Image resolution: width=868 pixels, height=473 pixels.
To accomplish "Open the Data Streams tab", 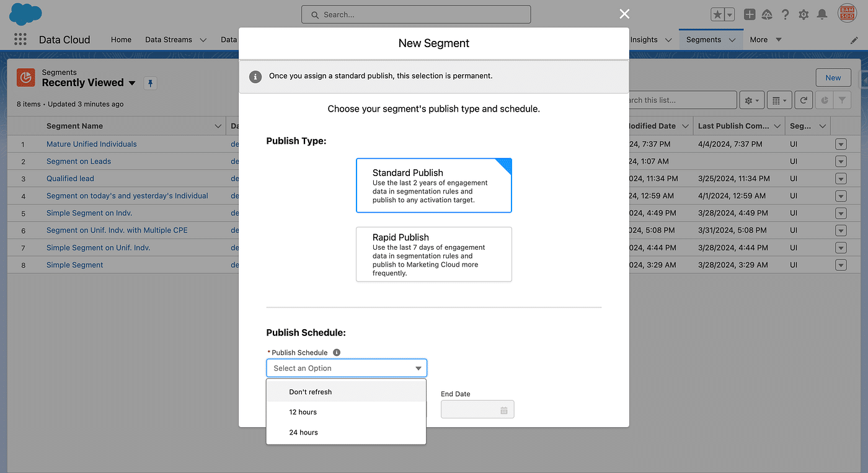I will (x=168, y=40).
